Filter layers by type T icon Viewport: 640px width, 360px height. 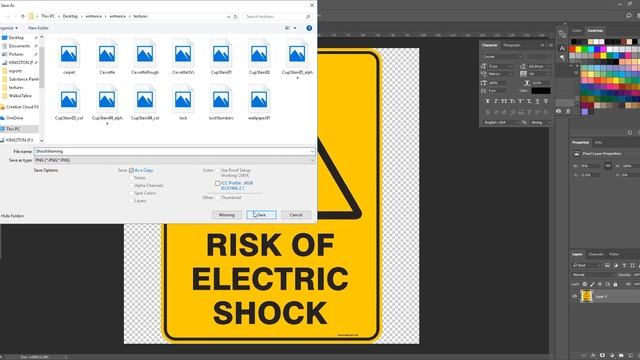tap(624, 265)
